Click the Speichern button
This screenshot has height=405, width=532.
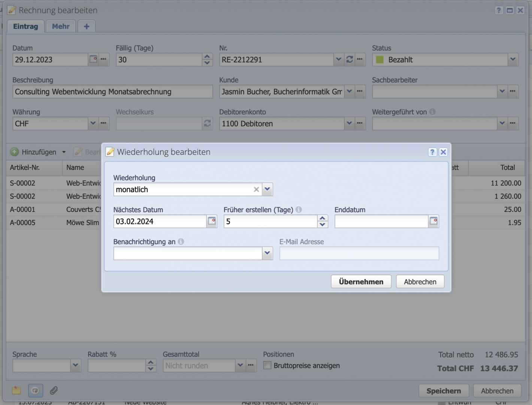[444, 390]
